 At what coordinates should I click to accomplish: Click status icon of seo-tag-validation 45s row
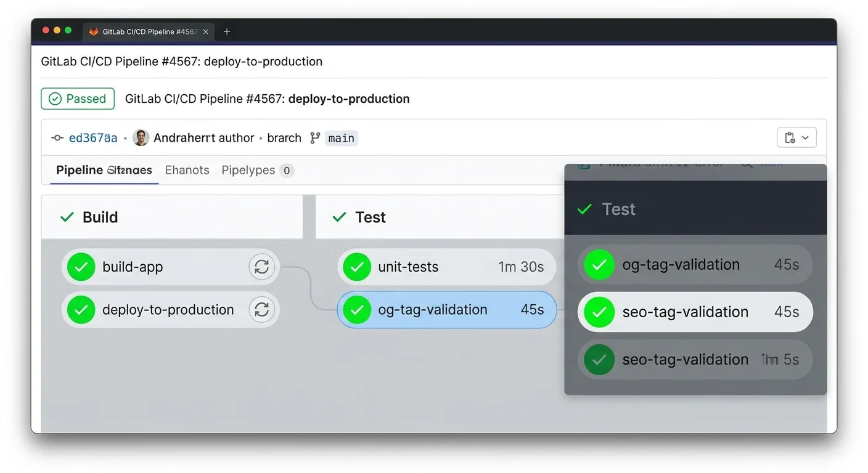pos(599,312)
